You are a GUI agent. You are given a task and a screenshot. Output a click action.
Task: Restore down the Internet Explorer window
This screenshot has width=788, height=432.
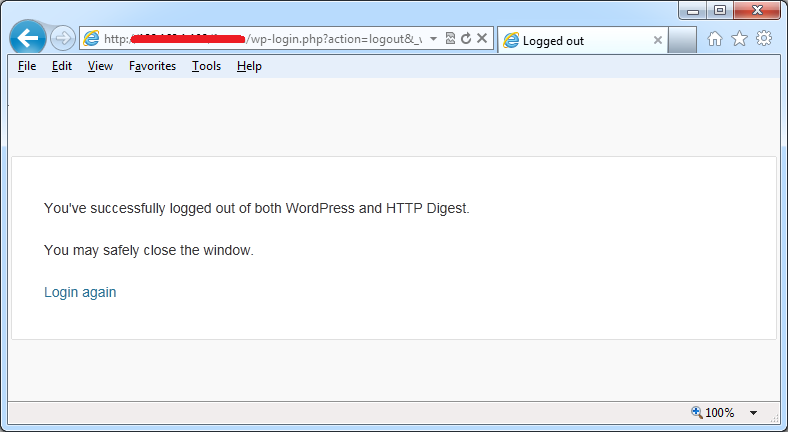tap(720, 11)
